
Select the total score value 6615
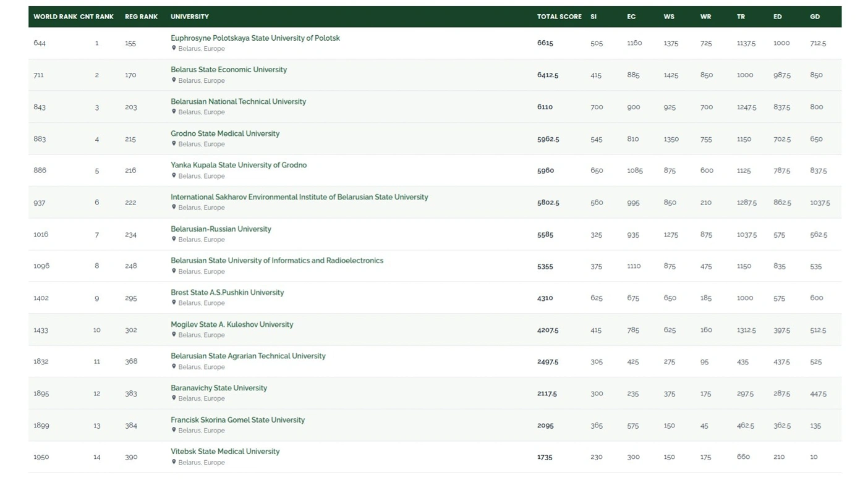[545, 43]
